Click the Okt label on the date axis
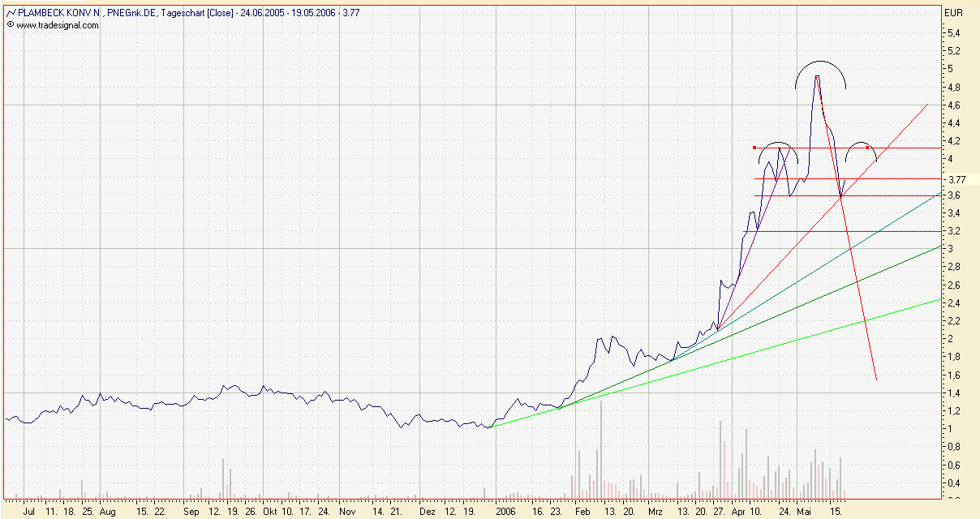The height and width of the screenshot is (519, 980). point(269,512)
